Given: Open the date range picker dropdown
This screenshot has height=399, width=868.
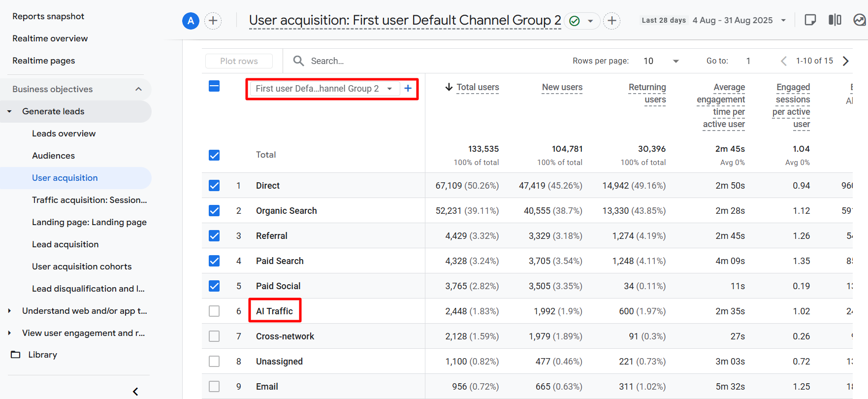Looking at the screenshot, I should point(783,21).
